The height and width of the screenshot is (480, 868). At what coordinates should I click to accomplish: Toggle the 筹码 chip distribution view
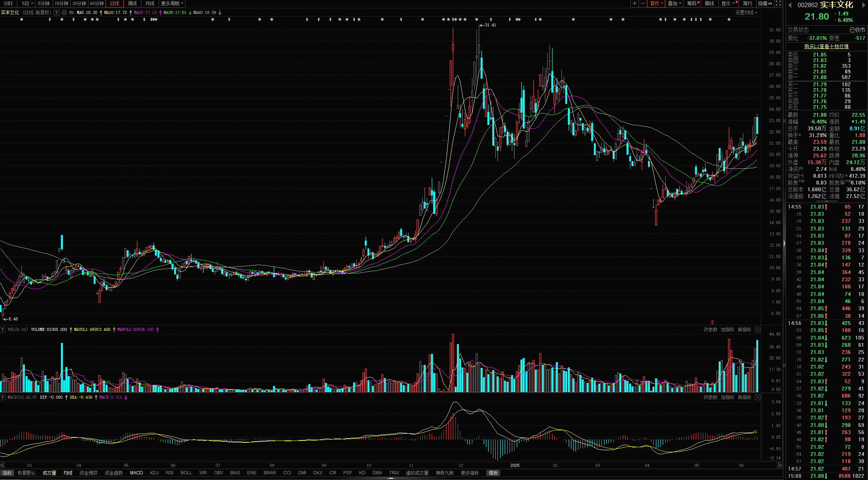[692, 3]
